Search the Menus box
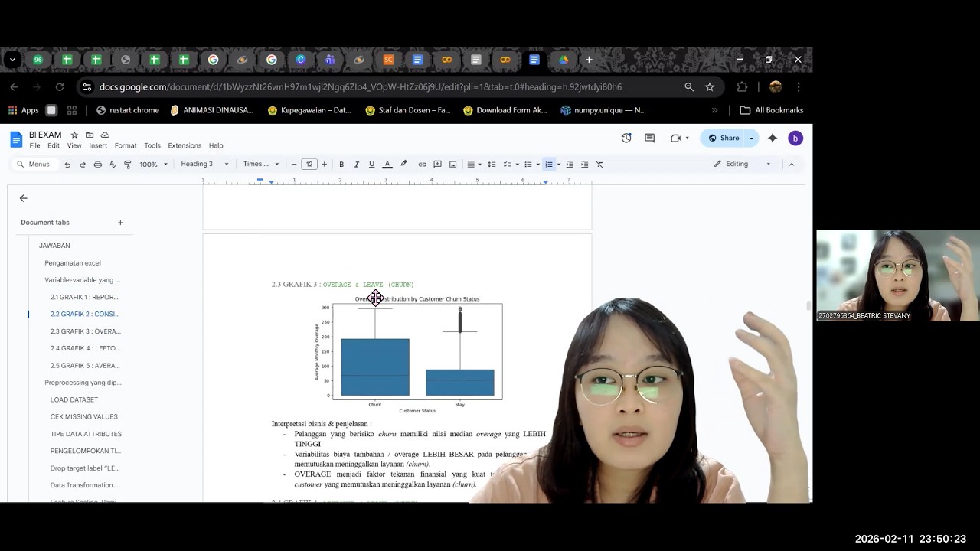Screen dimensions: 980x551 (34, 165)
